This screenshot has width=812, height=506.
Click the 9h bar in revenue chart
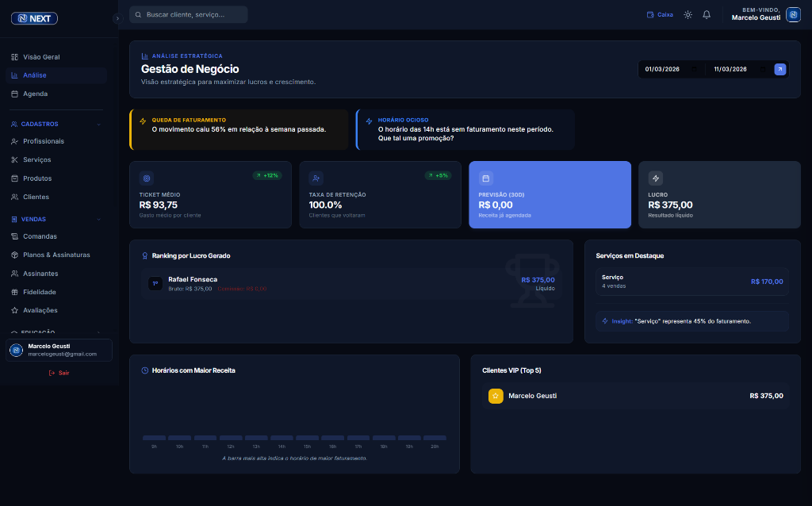coord(155,438)
